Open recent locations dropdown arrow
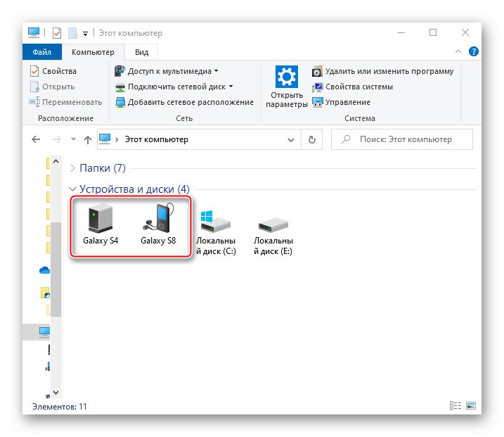504x437 pixels. point(73,139)
